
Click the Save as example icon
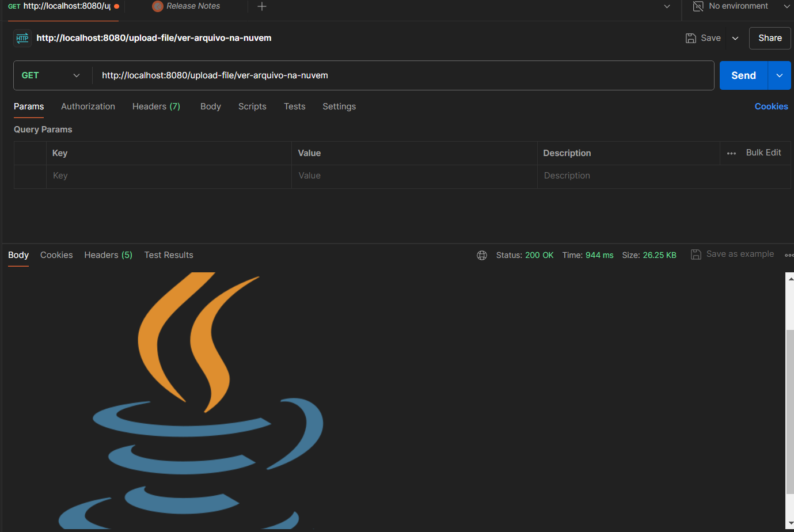696,254
